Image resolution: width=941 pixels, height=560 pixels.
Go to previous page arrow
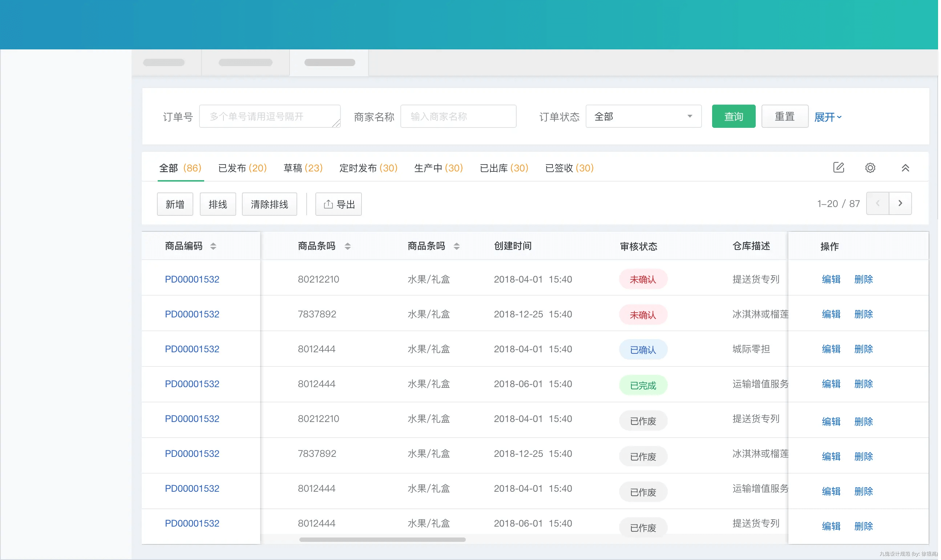(x=877, y=203)
